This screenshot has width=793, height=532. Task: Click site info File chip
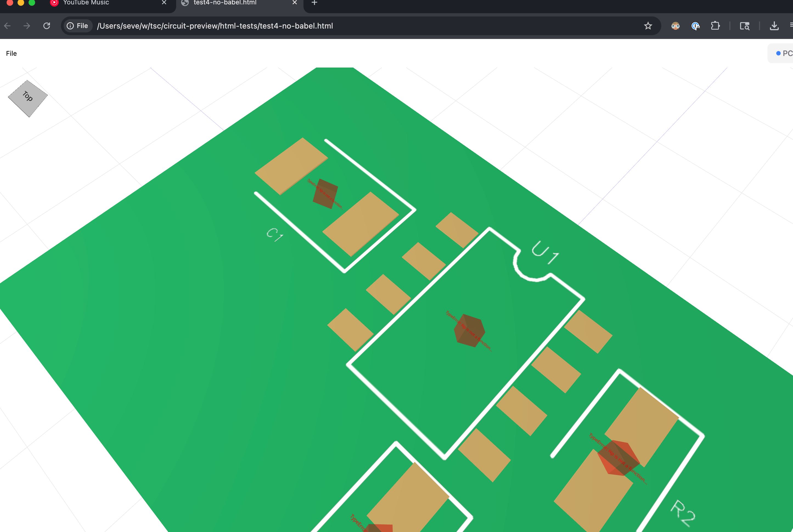78,26
